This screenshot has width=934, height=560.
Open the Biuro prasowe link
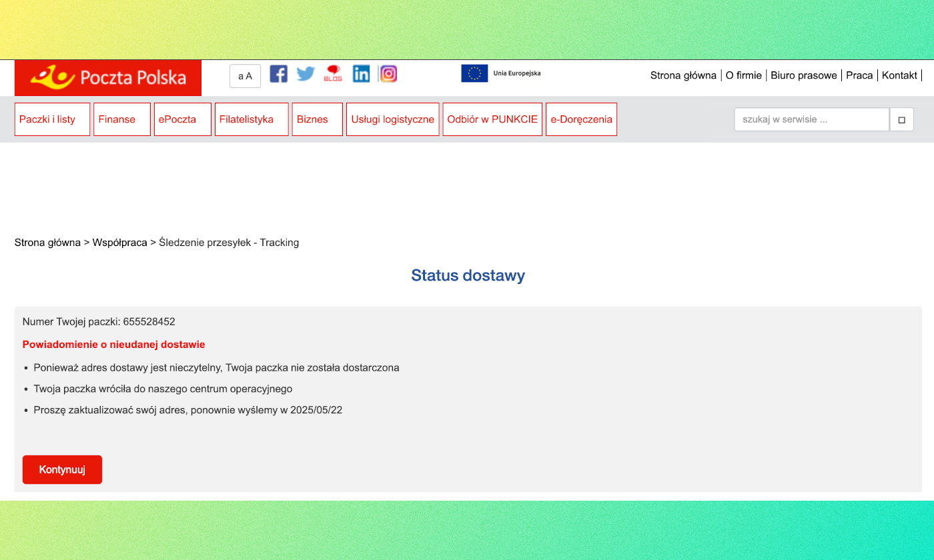pyautogui.click(x=803, y=75)
